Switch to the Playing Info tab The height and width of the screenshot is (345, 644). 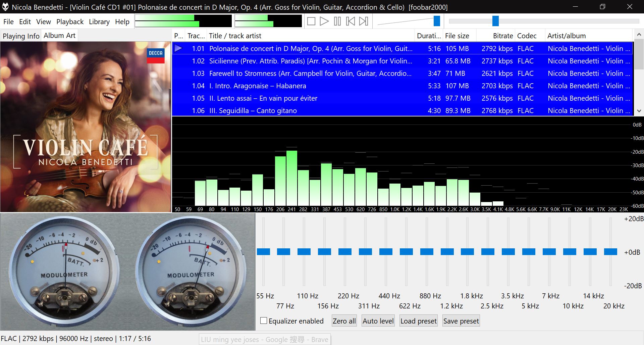(21, 36)
